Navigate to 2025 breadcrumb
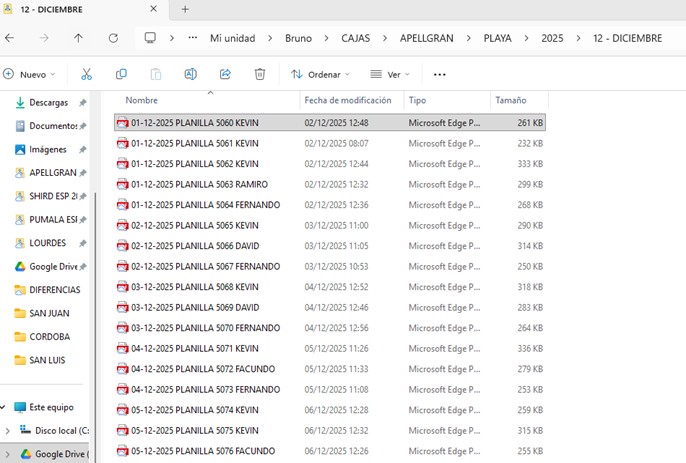Screen dimensions: 686x463 (552, 38)
